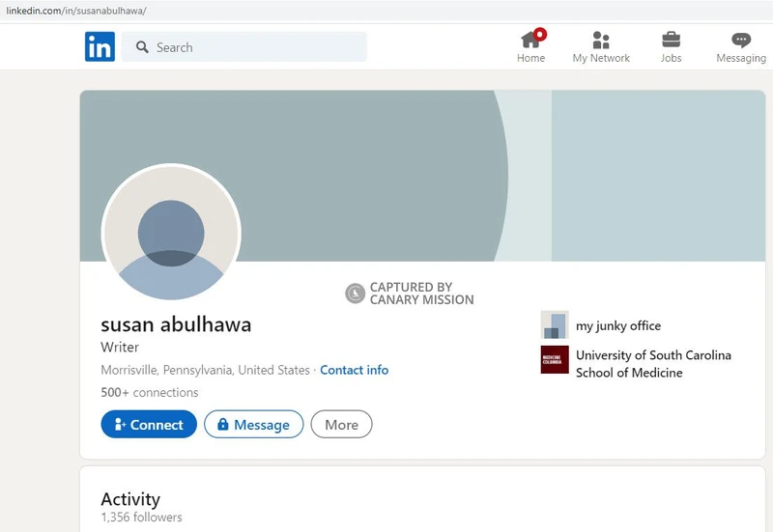Select the My Network menu label
This screenshot has height=532, width=773.
pyautogui.click(x=601, y=58)
